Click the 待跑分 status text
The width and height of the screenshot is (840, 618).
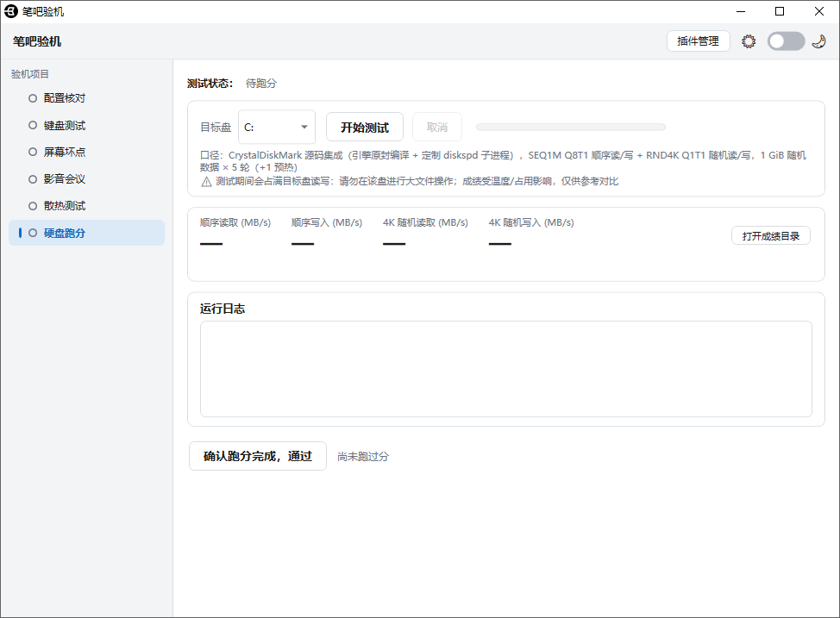[x=261, y=84]
